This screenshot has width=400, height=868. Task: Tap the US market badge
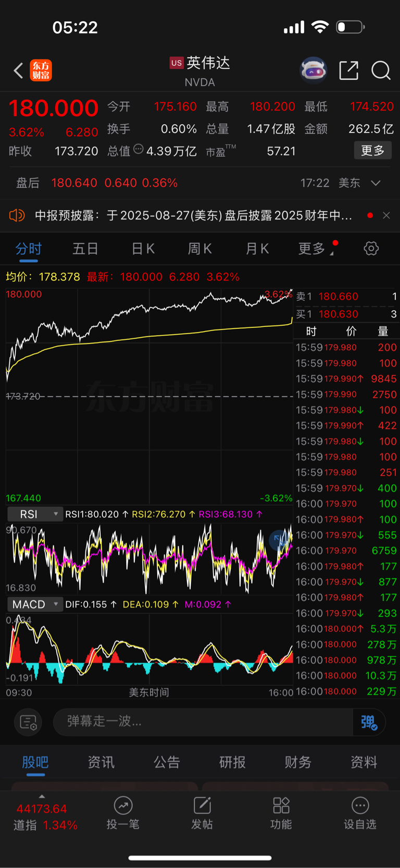point(177,63)
